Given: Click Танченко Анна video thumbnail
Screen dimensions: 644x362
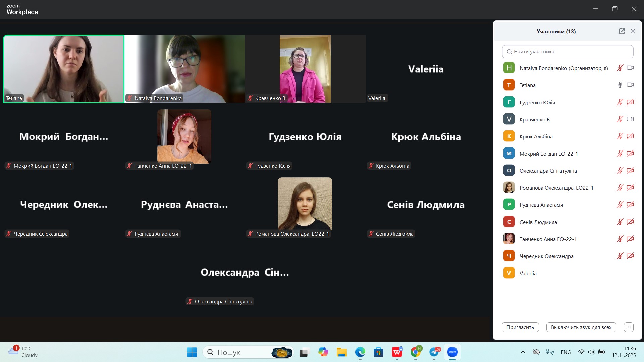Looking at the screenshot, I should coord(184,136).
